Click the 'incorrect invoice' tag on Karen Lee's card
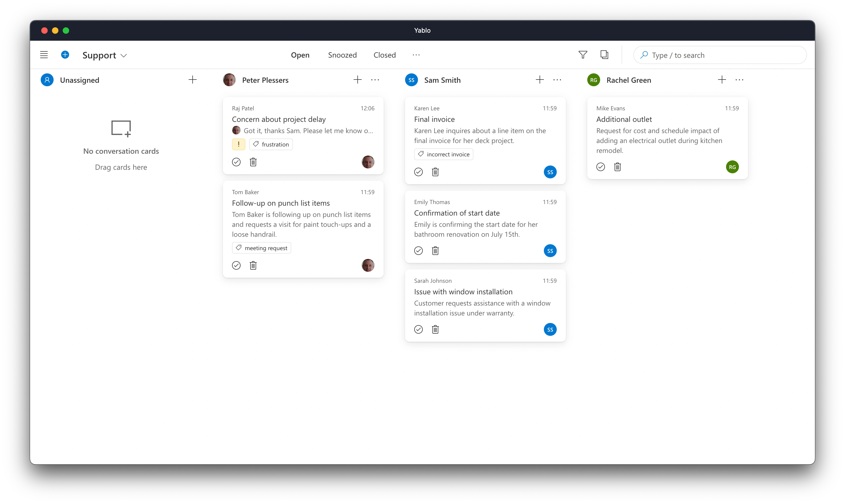Image resolution: width=845 pixels, height=504 pixels. 443,154
